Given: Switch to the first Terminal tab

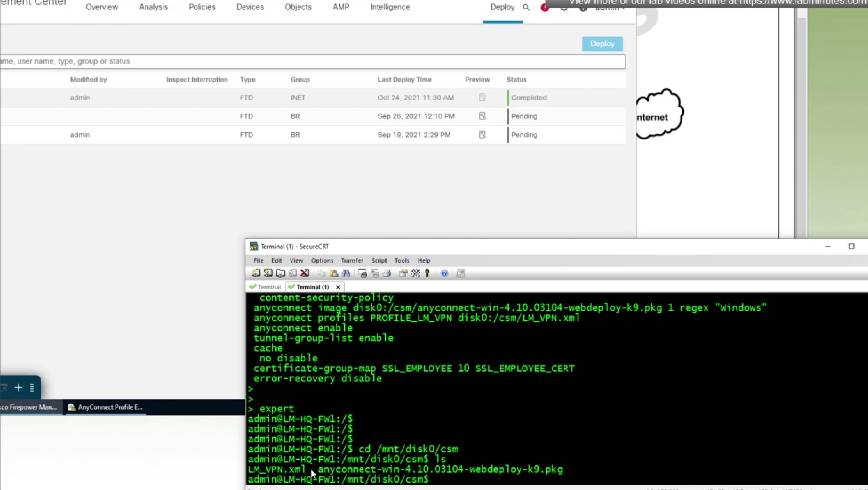Looking at the screenshot, I should pyautogui.click(x=265, y=287).
